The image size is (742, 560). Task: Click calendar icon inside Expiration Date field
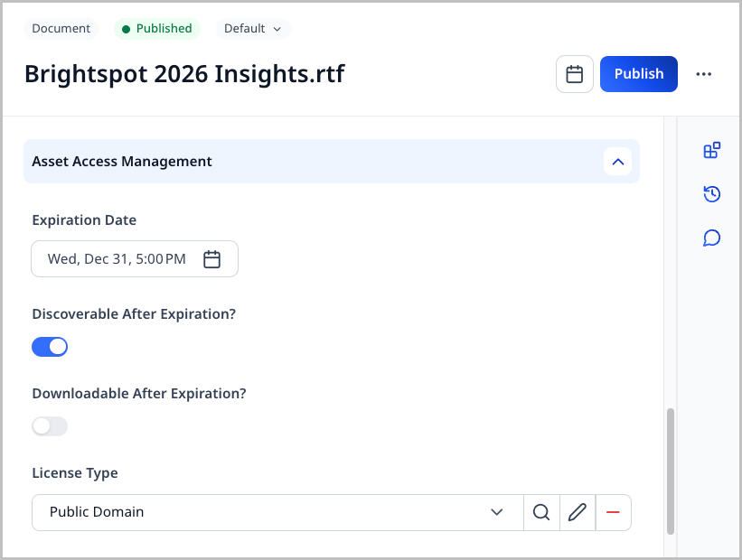tap(211, 259)
